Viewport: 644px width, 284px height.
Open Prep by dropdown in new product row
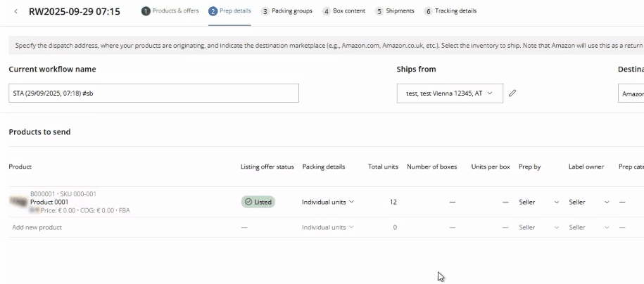538,227
